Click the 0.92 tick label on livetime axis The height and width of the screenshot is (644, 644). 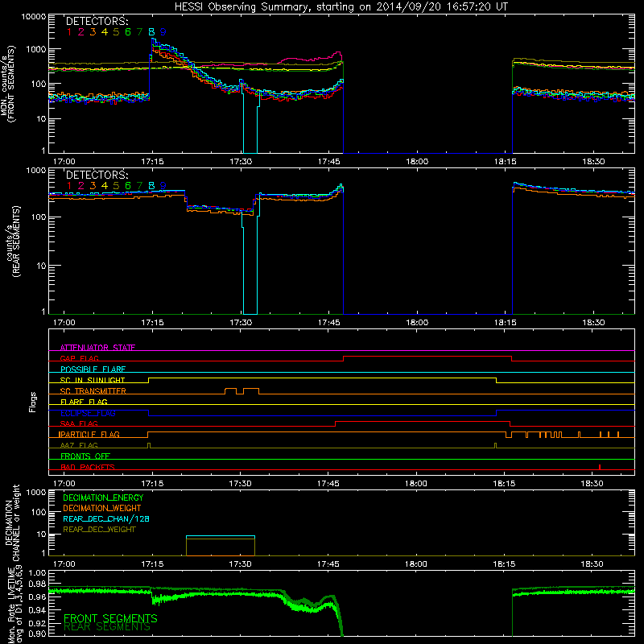tap(37, 623)
